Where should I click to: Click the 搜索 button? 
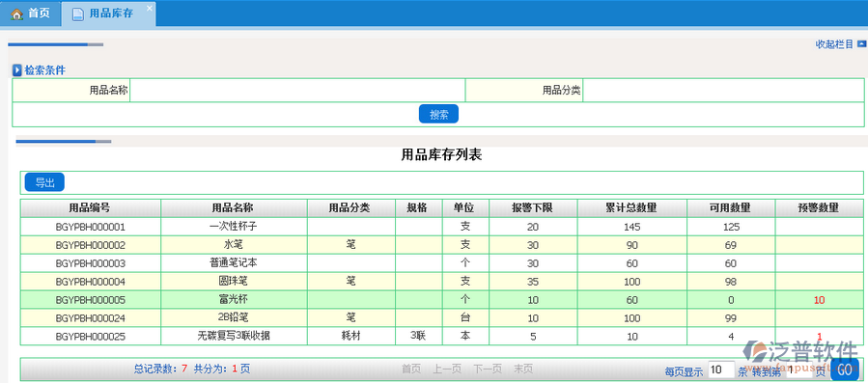tap(439, 114)
